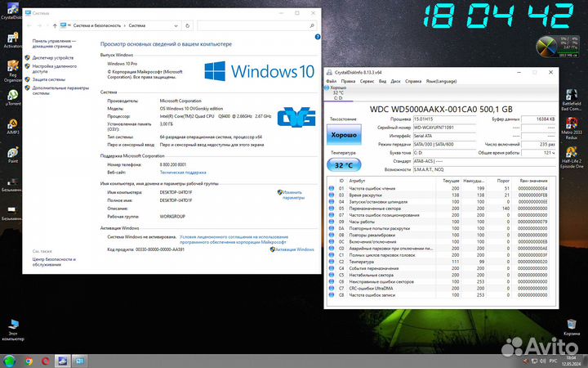Click the Система breadcrumb in address bar
Viewport: 588px width, 368px height.
[137, 25]
